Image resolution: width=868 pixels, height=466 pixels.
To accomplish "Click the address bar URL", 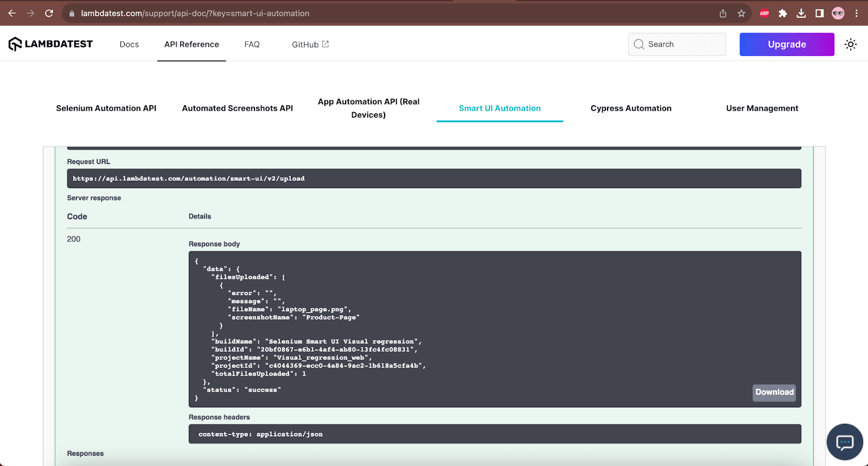I will point(195,14).
